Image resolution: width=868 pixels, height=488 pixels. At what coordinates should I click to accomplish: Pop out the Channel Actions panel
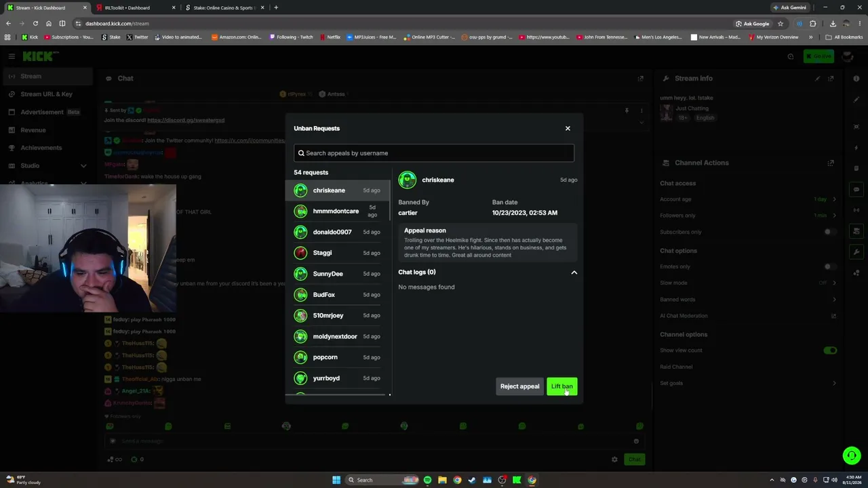(831, 163)
